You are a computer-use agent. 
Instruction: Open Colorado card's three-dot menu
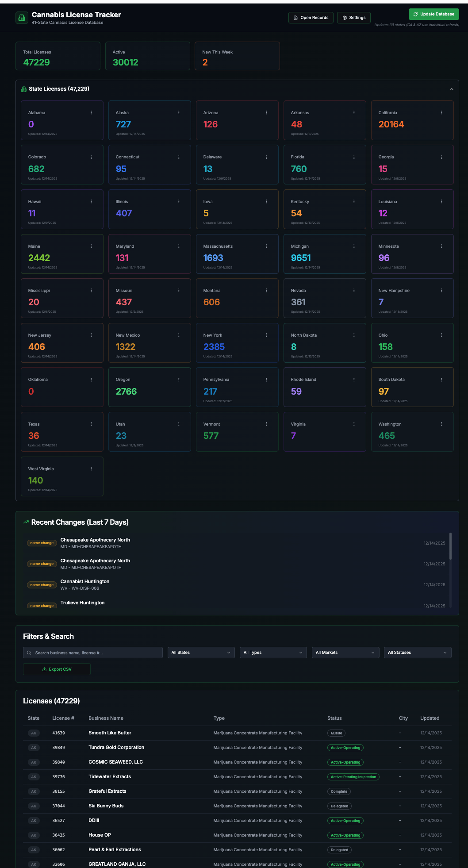pos(91,157)
